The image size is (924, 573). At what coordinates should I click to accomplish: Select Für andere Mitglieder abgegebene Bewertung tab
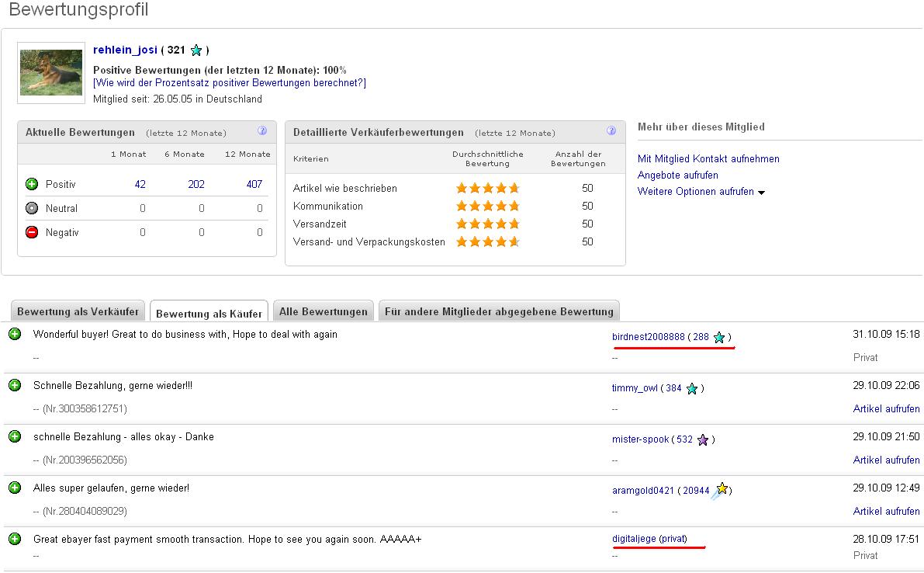click(x=499, y=311)
